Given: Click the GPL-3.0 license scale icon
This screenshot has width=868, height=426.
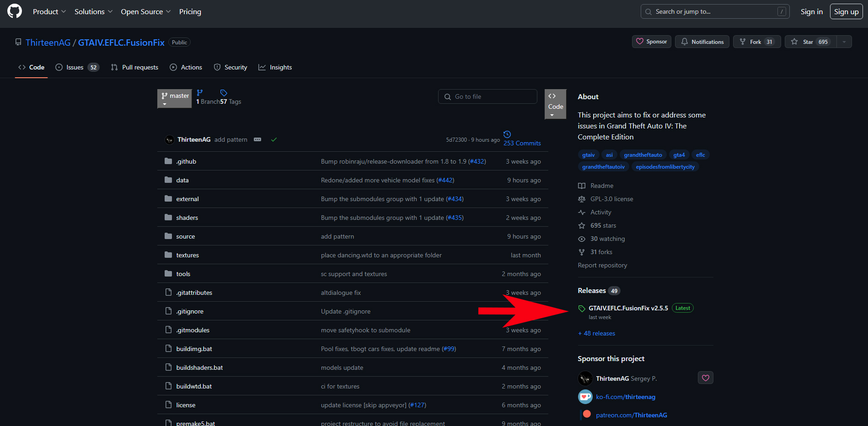Looking at the screenshot, I should coord(582,199).
